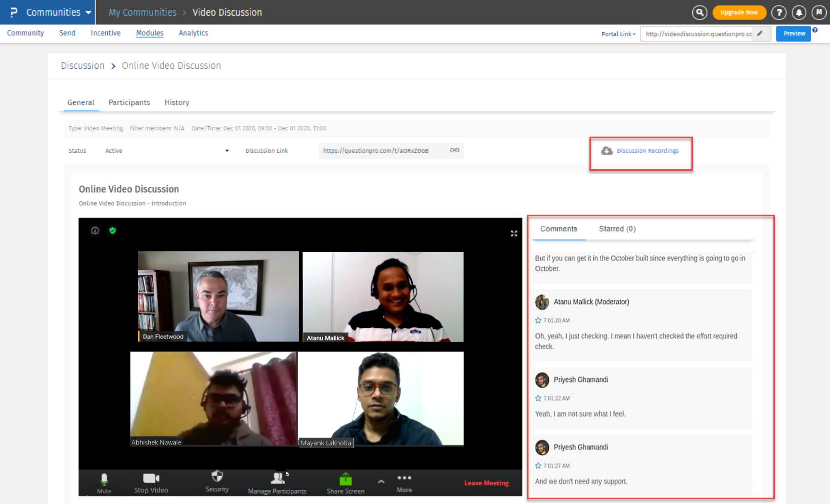Star Atanu Mallick's 7:01:20 AM comment
This screenshot has height=504, width=830.
[x=538, y=321]
